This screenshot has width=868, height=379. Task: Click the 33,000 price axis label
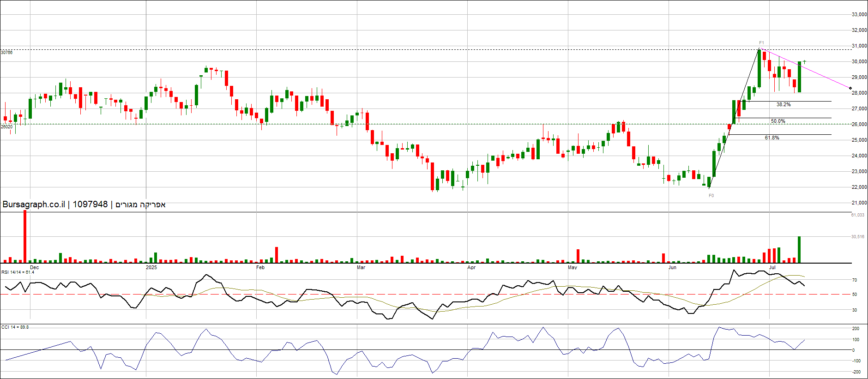click(x=859, y=15)
